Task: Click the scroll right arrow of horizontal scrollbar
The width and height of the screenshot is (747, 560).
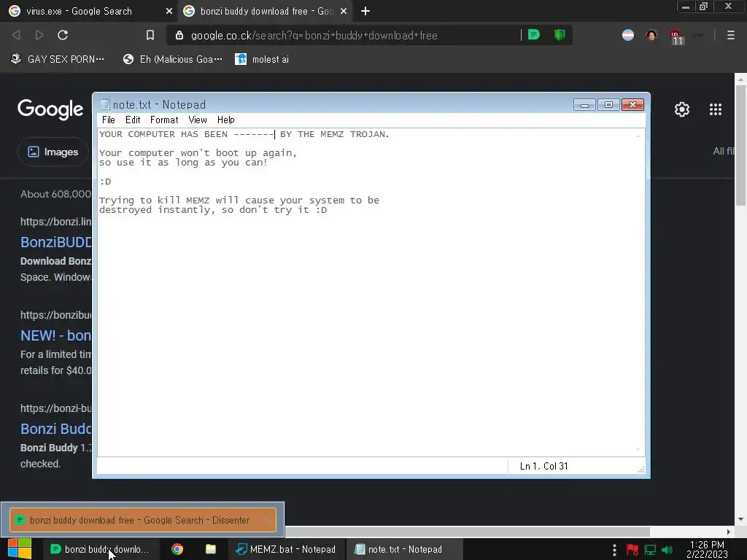Action: tap(728, 532)
